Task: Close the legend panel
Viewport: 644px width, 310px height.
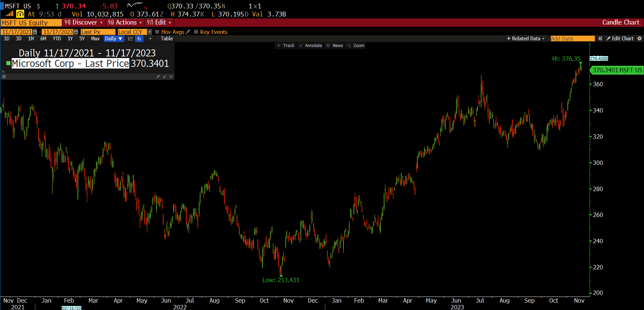Action: (x=171, y=77)
